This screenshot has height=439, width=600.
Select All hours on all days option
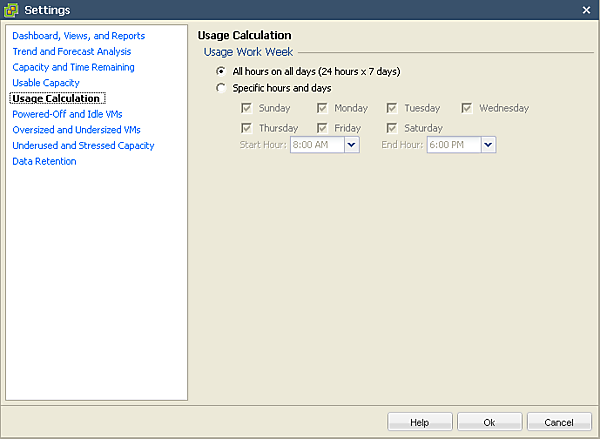coord(221,72)
